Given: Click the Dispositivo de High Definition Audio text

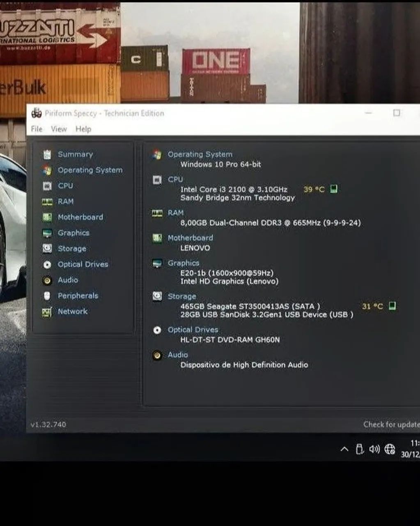Looking at the screenshot, I should click(244, 365).
